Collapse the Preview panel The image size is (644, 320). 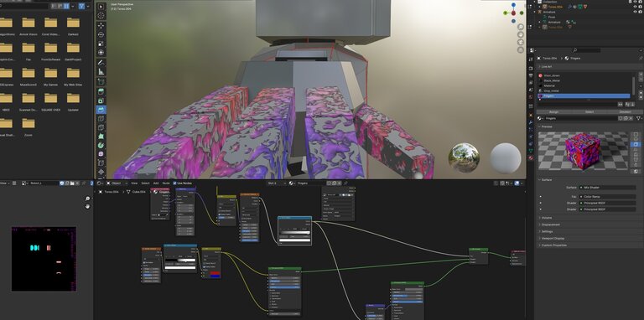[x=589, y=126]
